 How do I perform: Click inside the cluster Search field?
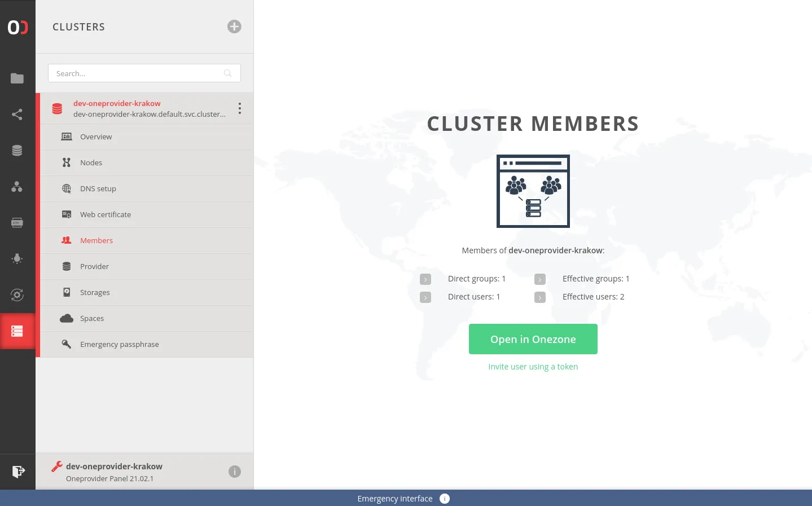click(135, 73)
